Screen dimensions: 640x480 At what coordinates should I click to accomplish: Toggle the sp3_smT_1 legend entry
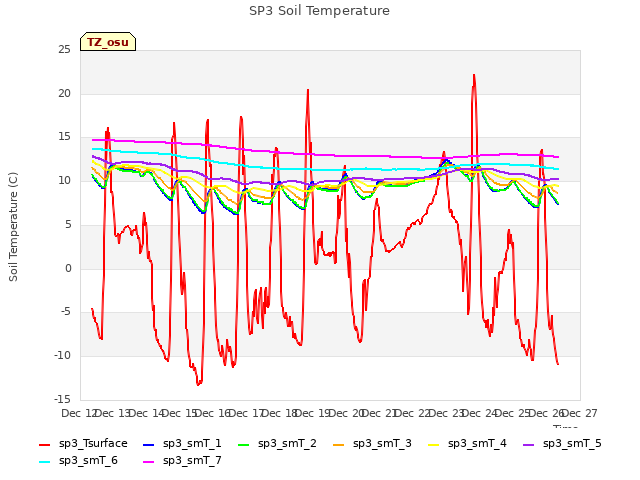pos(182,444)
